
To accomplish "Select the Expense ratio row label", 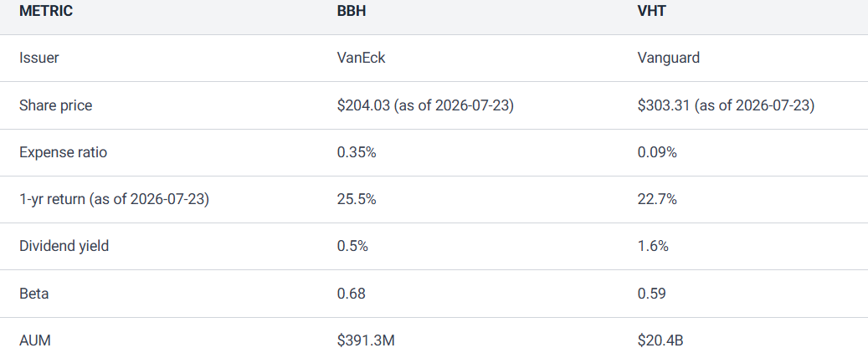I will pos(63,152).
